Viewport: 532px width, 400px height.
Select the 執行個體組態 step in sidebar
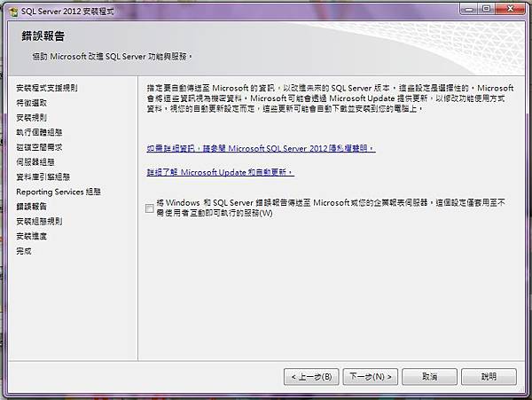click(x=39, y=132)
